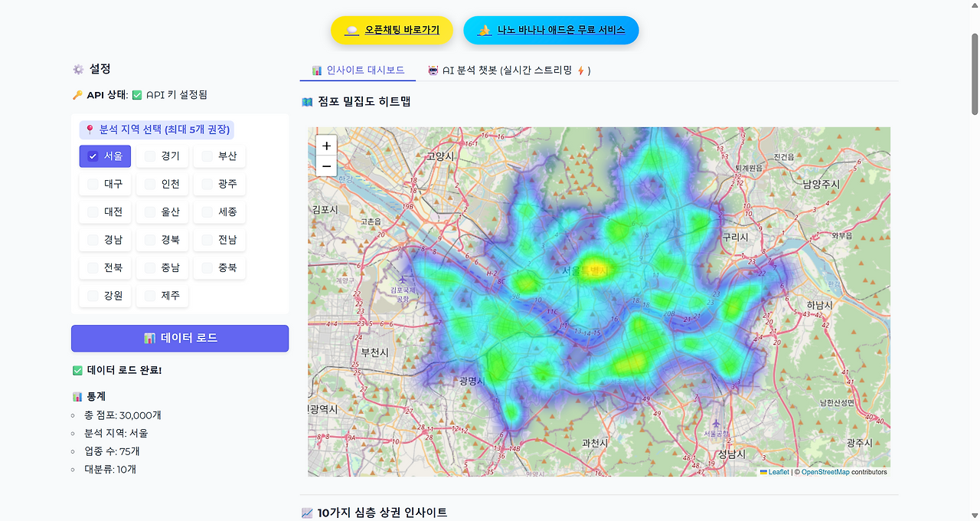Click the 과천시 label on the map
This screenshot has height=521, width=980.
click(595, 443)
